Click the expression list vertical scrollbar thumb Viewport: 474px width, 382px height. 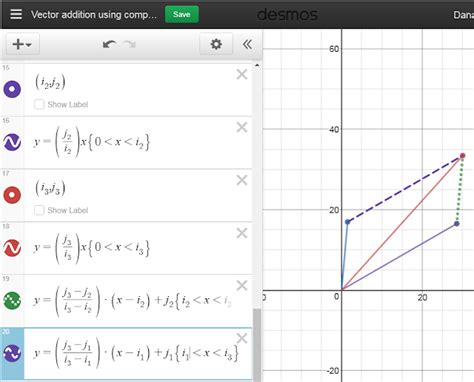click(x=257, y=345)
